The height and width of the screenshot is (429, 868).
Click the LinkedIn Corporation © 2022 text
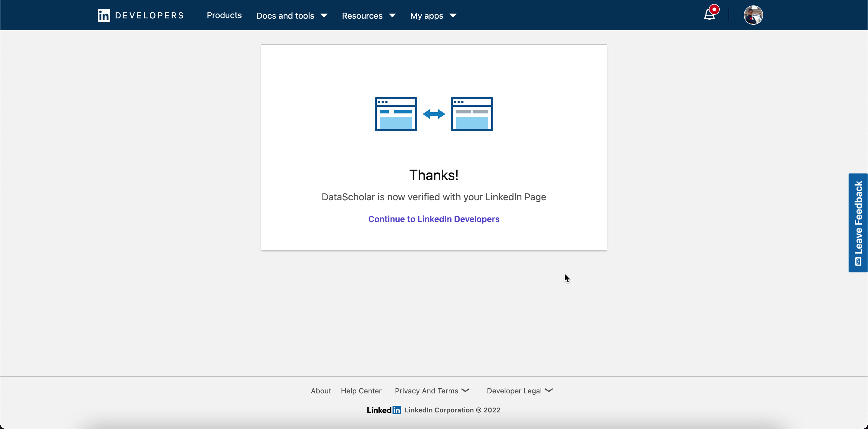(452, 410)
